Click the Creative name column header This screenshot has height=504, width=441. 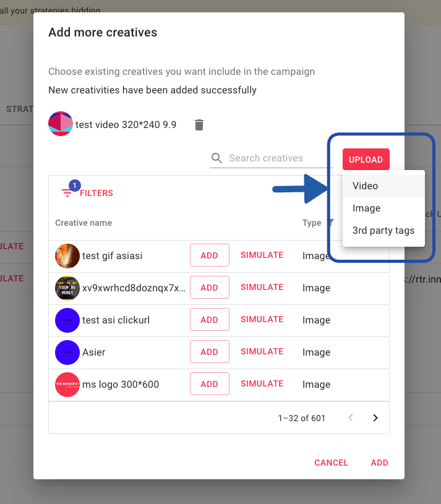pyautogui.click(x=83, y=223)
